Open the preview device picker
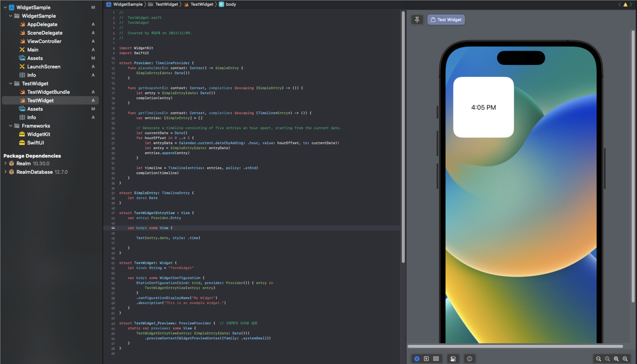The height and width of the screenshot is (364, 637). point(470,359)
